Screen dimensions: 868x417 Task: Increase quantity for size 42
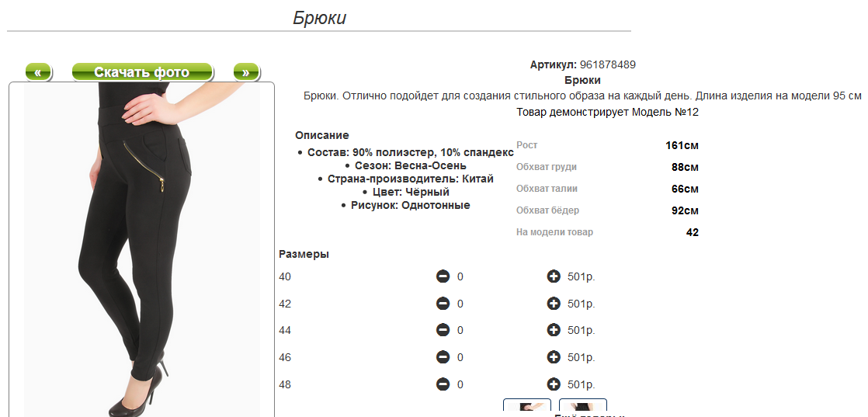pos(554,304)
